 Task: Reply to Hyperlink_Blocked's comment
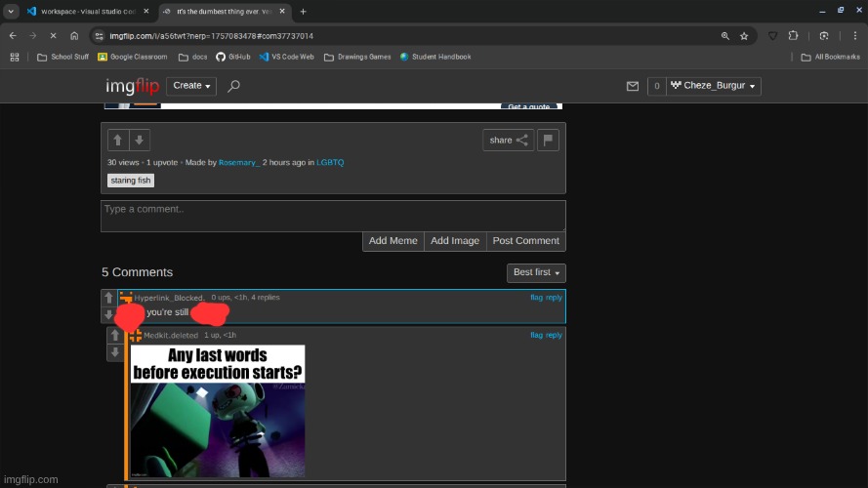(x=554, y=298)
